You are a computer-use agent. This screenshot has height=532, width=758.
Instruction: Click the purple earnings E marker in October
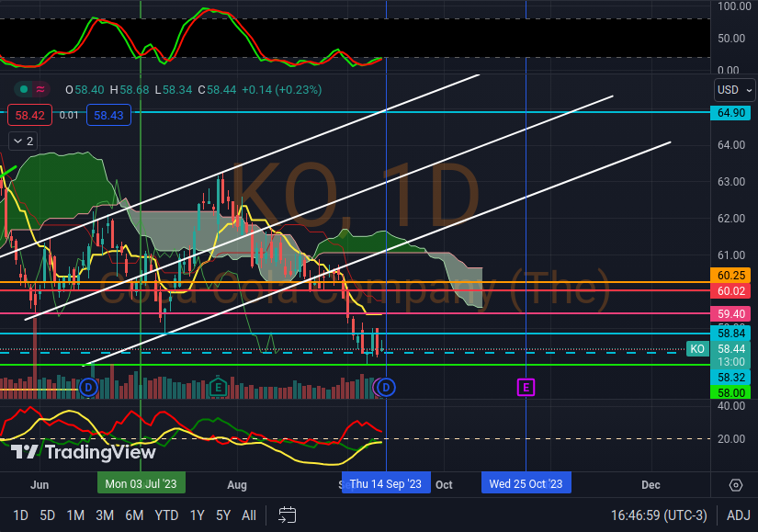point(526,388)
